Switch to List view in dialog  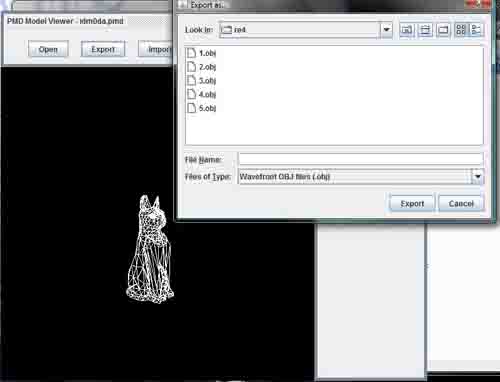(461, 30)
